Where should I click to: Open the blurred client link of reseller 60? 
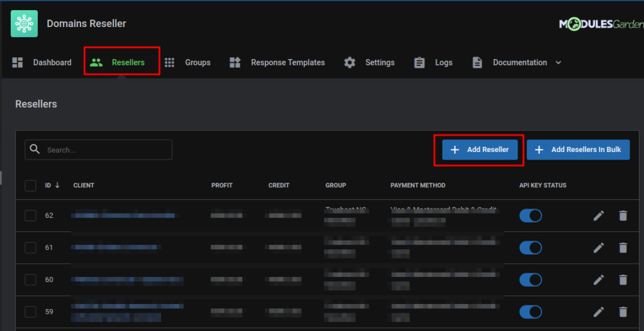tap(127, 279)
